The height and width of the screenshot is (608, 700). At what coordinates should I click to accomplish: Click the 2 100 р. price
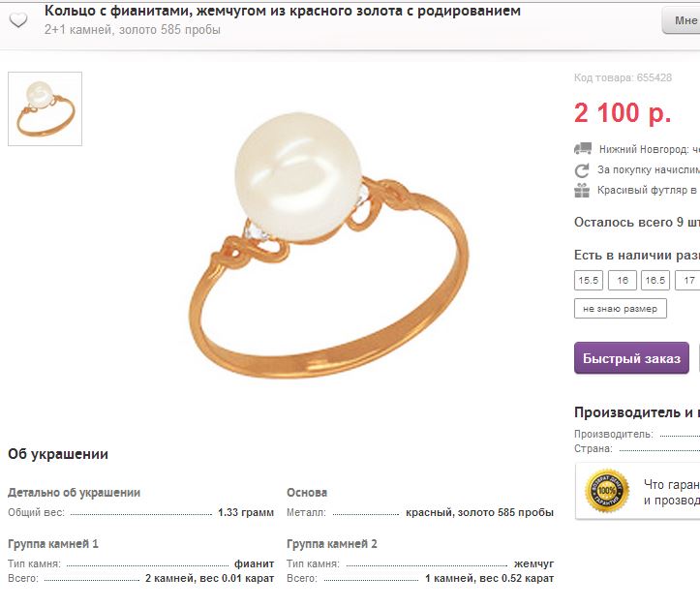click(623, 112)
